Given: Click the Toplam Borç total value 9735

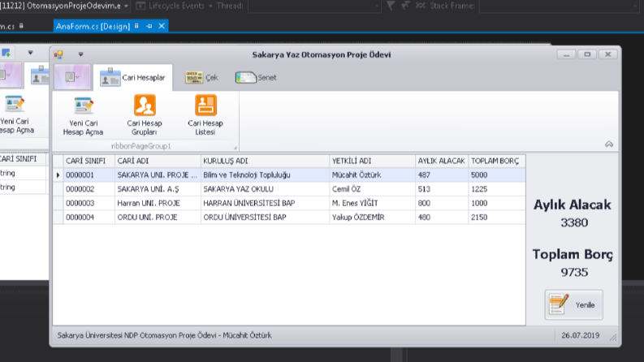Looking at the screenshot, I should click(574, 272).
